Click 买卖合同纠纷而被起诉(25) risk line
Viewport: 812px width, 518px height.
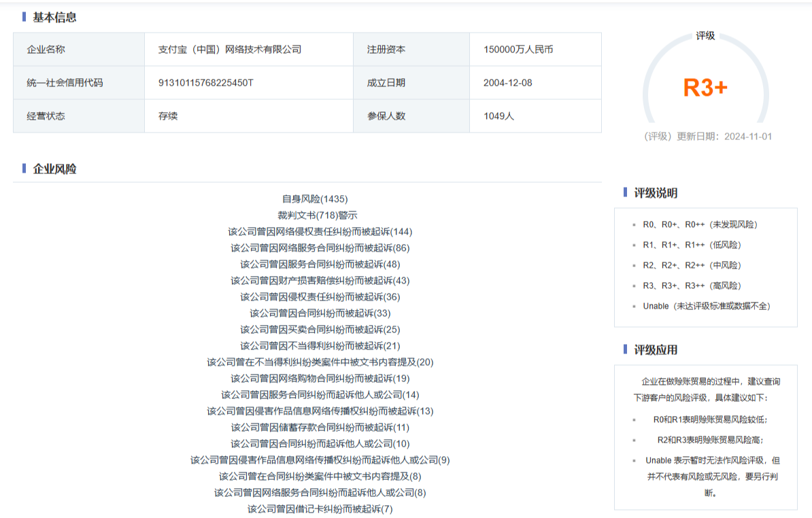320,329
